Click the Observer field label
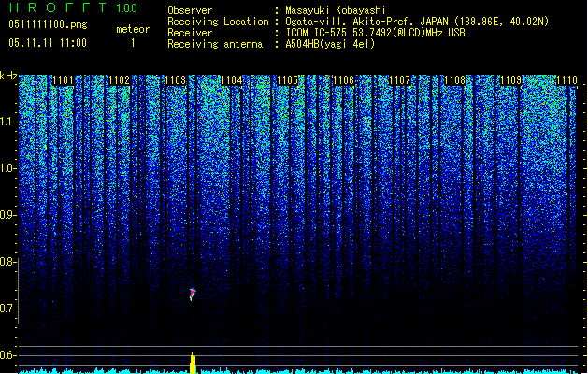Screen dimensions: 588x374 click(190, 10)
